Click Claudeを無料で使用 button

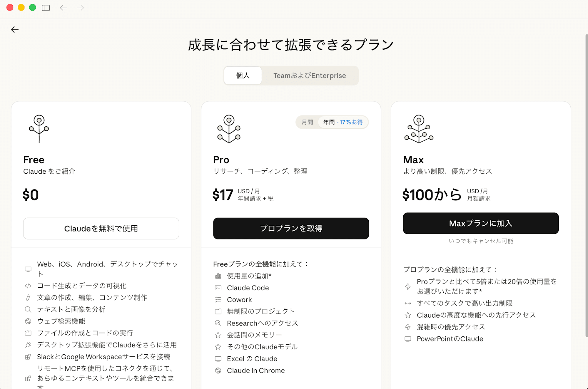101,228
